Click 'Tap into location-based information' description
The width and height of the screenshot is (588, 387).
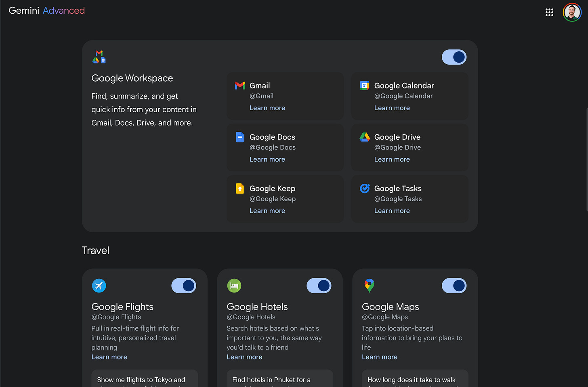pyautogui.click(x=412, y=338)
